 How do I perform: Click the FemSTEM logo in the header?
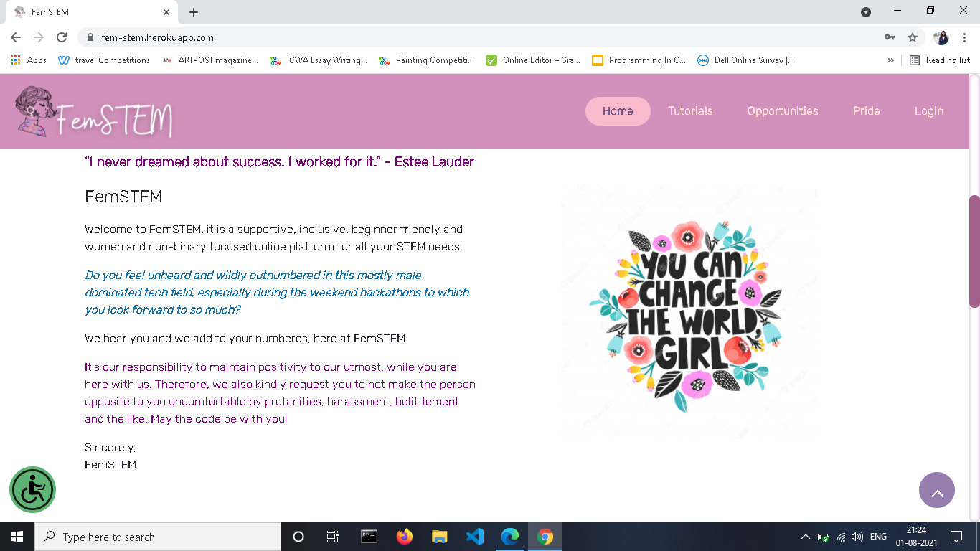pos(94,112)
